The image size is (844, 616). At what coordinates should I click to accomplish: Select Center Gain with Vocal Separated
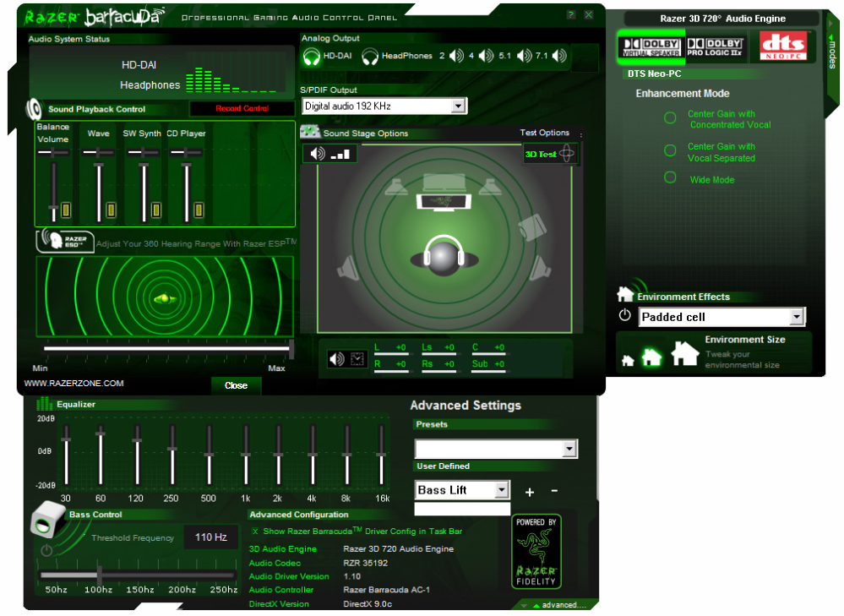(670, 150)
